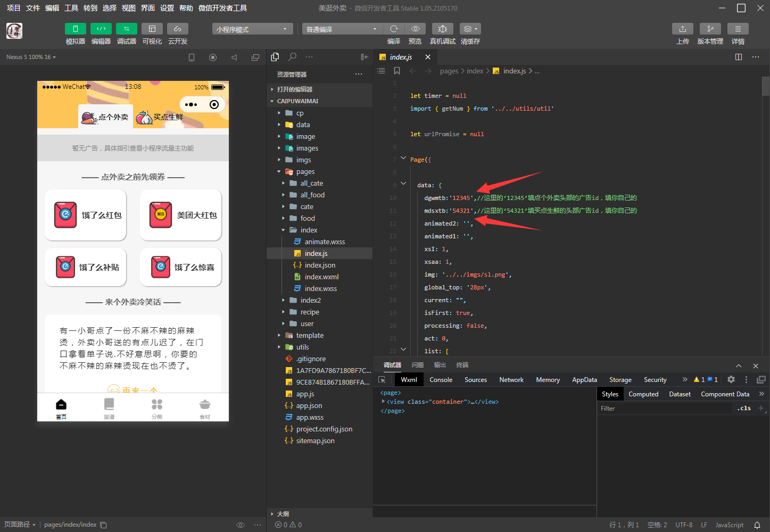
Task: Click the notification bell in status bar
Action: click(757, 525)
